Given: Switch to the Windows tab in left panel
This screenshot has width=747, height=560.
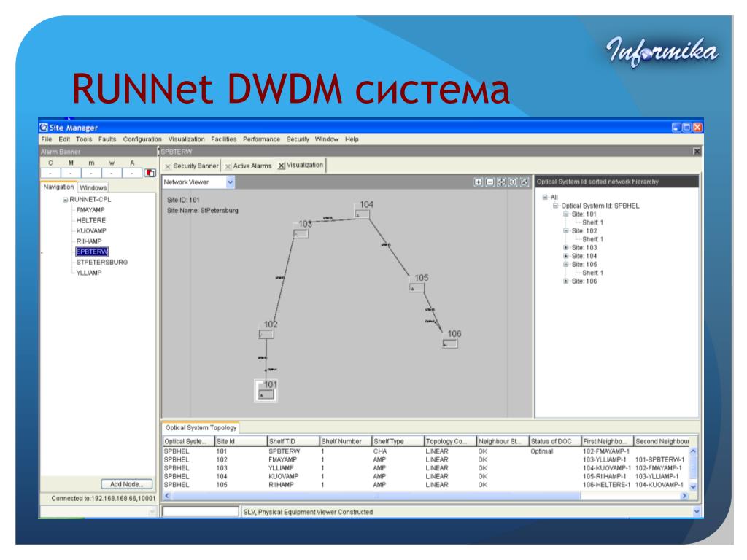Looking at the screenshot, I should (x=93, y=188).
